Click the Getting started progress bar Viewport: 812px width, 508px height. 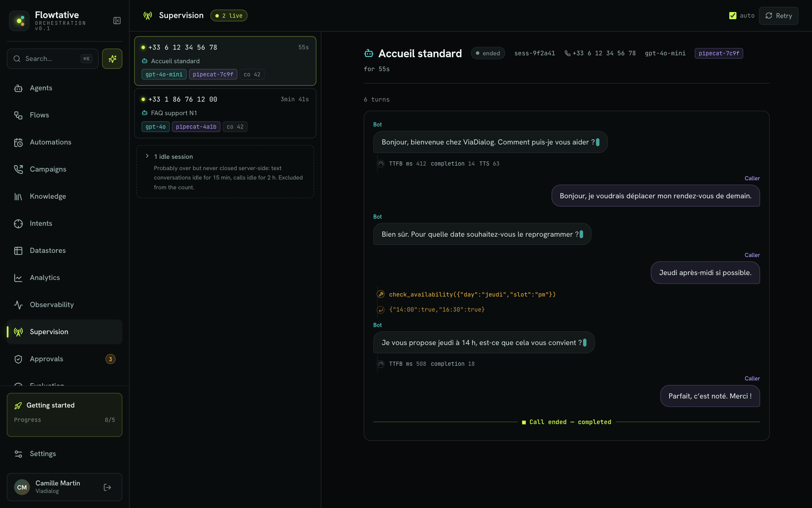point(65,427)
